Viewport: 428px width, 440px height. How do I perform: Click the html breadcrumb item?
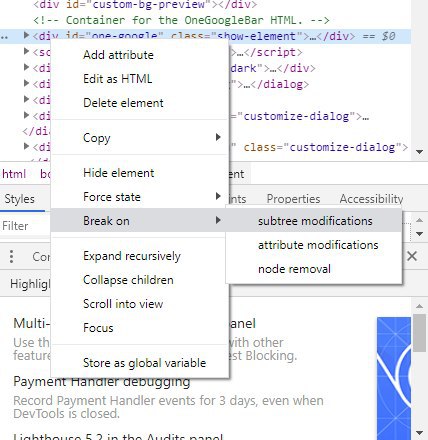click(14, 174)
